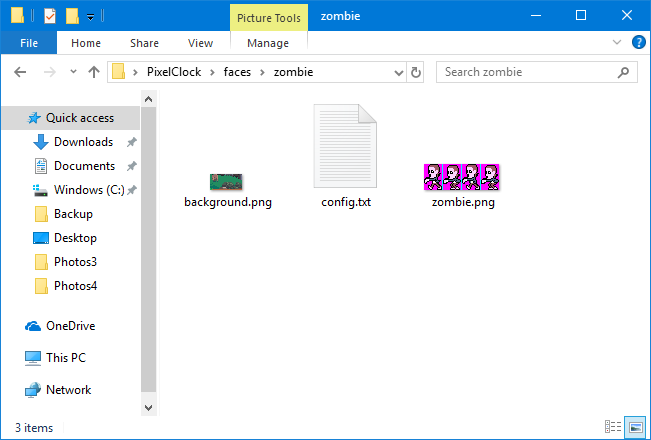Click the Picture Tools contextual tab header
The width and height of the screenshot is (651, 440).
point(269,18)
